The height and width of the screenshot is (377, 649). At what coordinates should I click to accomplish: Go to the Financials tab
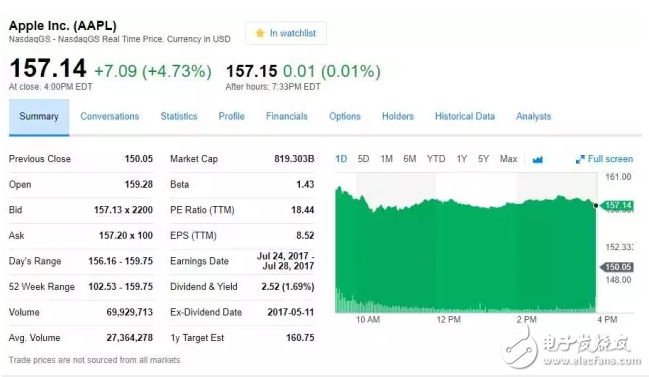286,117
